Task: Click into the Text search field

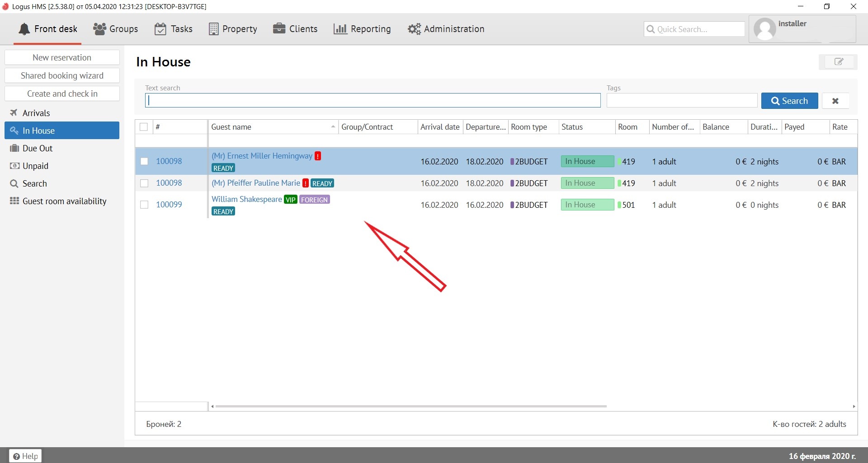Action: [373, 101]
